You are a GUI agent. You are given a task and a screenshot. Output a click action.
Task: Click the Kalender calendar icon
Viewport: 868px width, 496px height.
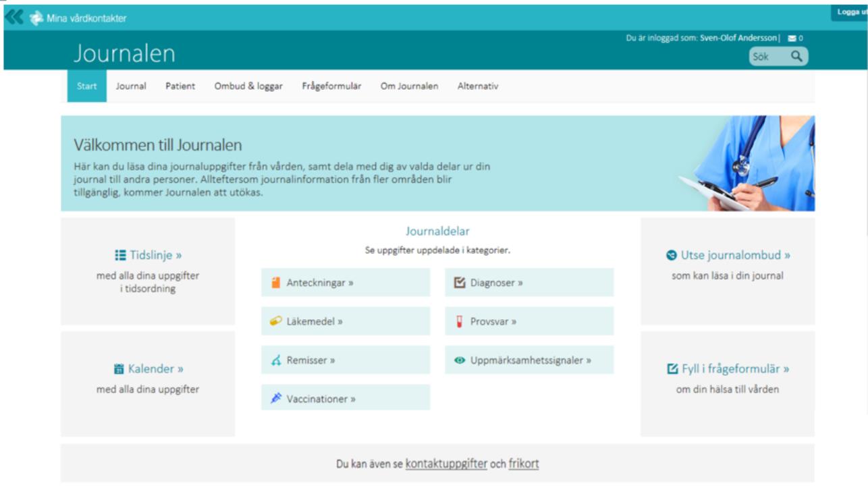119,369
